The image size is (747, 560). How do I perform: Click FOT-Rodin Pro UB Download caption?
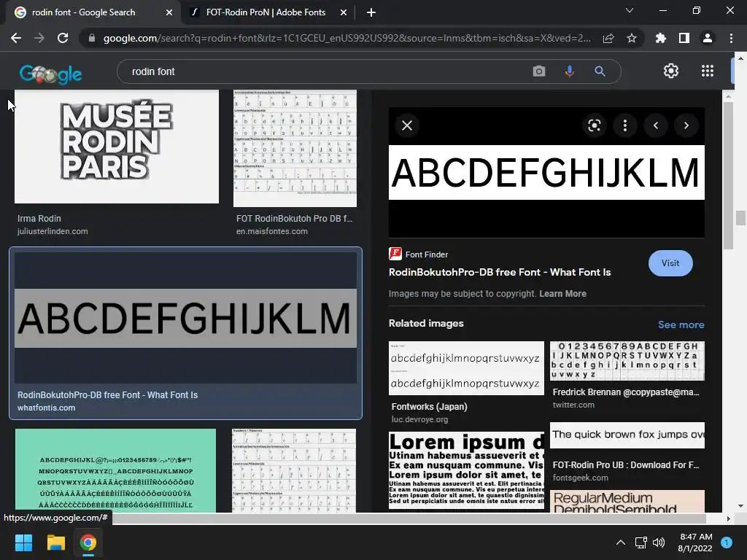pyautogui.click(x=625, y=464)
